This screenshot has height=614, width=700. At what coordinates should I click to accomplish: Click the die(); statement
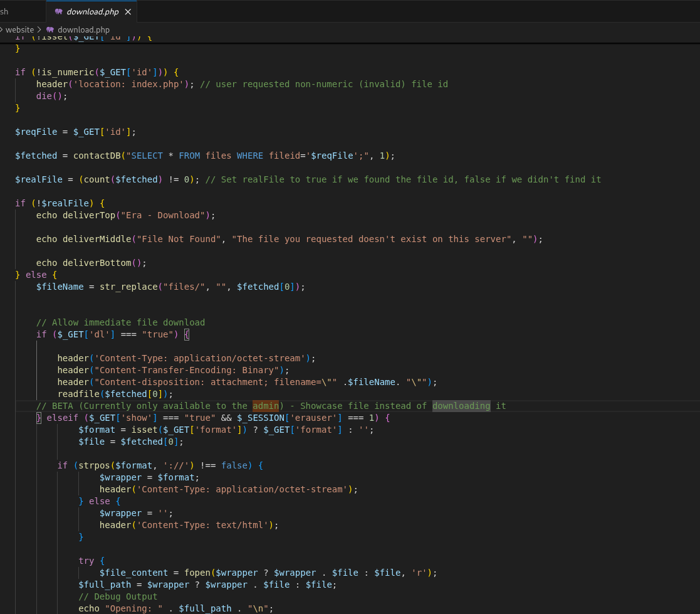[52, 96]
